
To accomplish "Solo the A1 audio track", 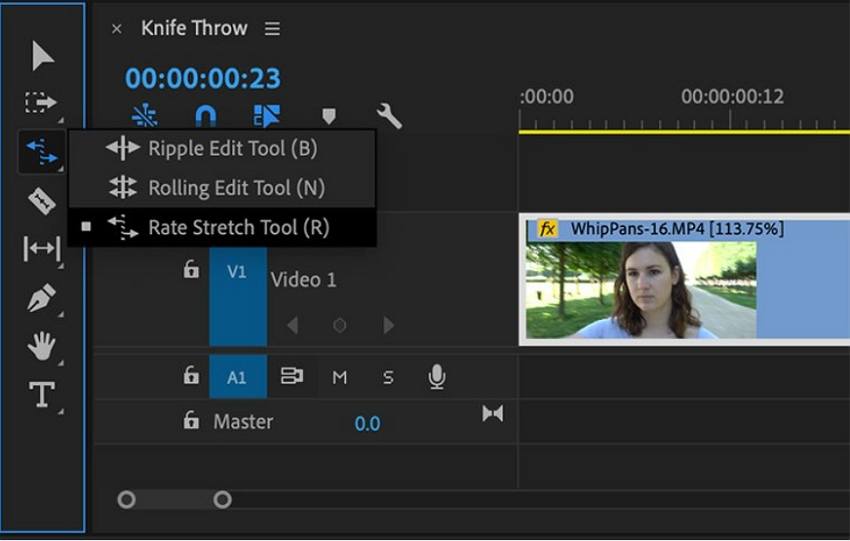I will point(388,377).
